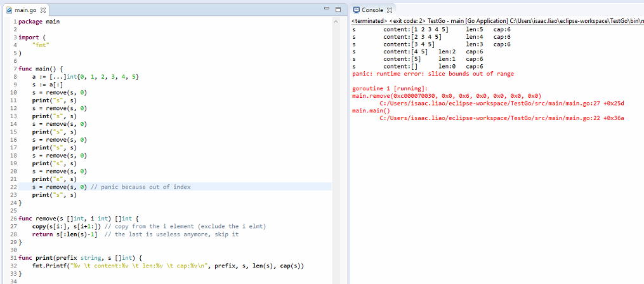The width and height of the screenshot is (644, 284).
Task: Maximize the editor pane
Action: [338, 10]
